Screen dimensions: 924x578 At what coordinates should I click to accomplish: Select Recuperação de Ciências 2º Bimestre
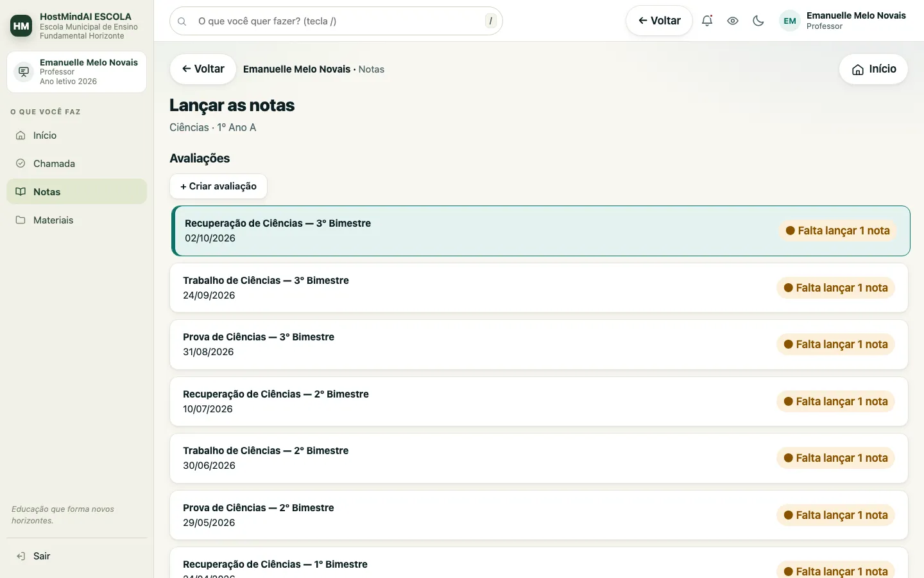pos(539,401)
